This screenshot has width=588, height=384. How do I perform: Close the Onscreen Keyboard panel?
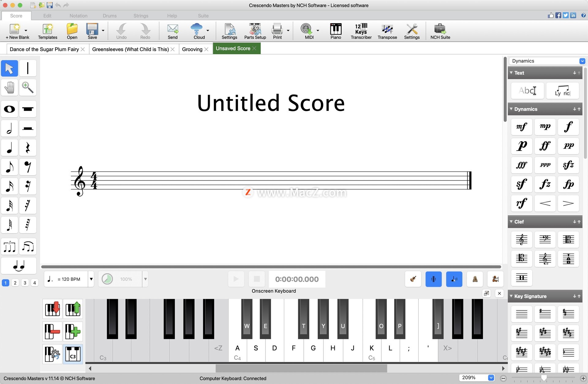(499, 293)
